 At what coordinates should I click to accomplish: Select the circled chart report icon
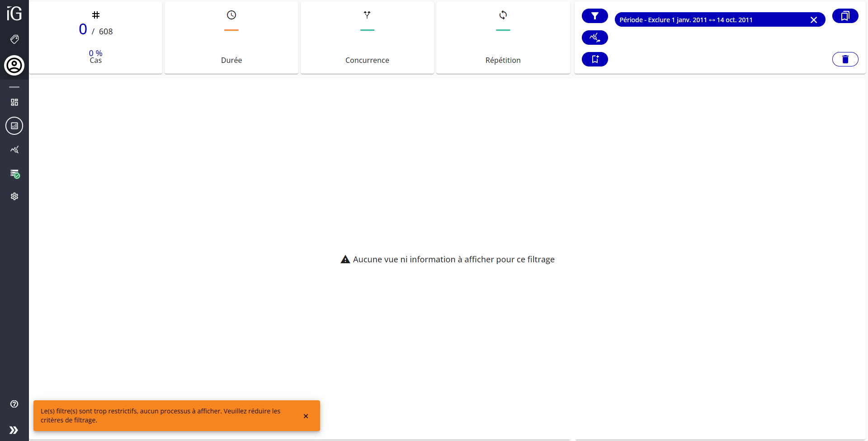point(14,126)
